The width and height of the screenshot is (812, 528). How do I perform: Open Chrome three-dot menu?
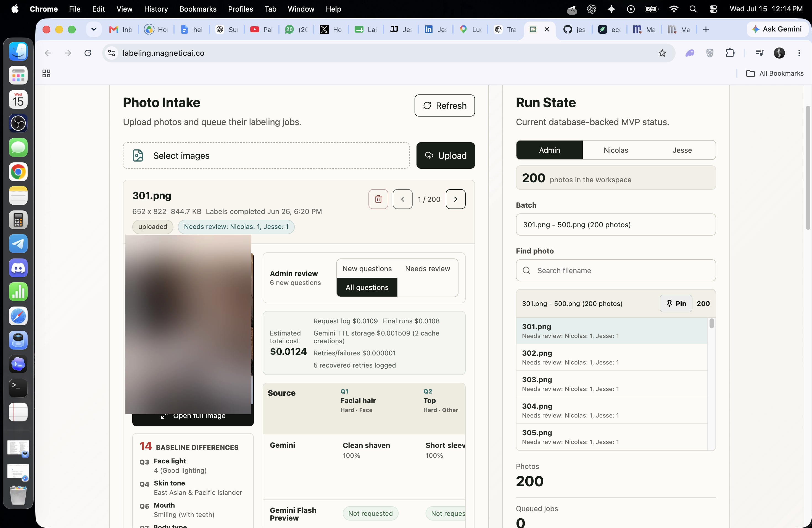(799, 53)
